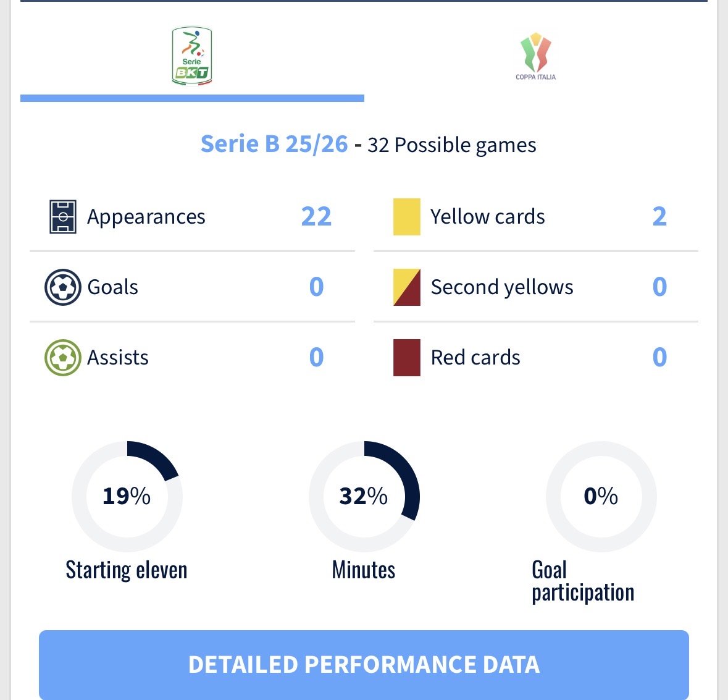Click the 32% Minutes progress ring

pyautogui.click(x=364, y=496)
